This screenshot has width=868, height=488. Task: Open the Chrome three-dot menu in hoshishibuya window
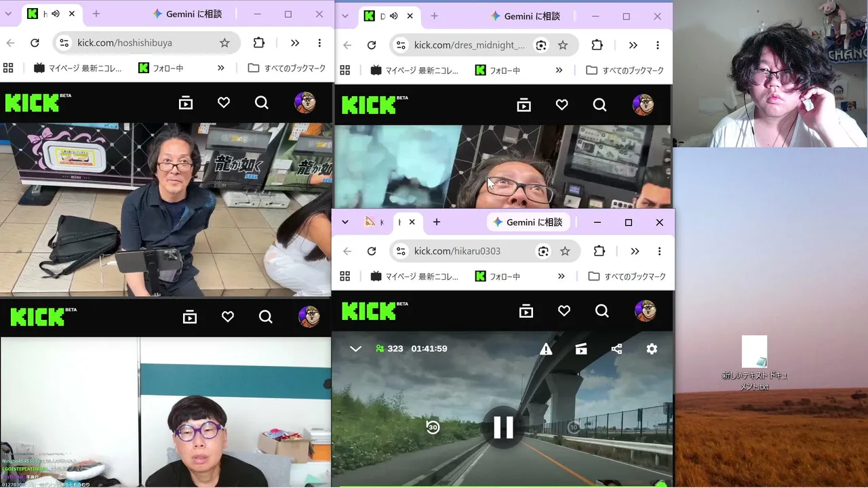[x=319, y=43]
